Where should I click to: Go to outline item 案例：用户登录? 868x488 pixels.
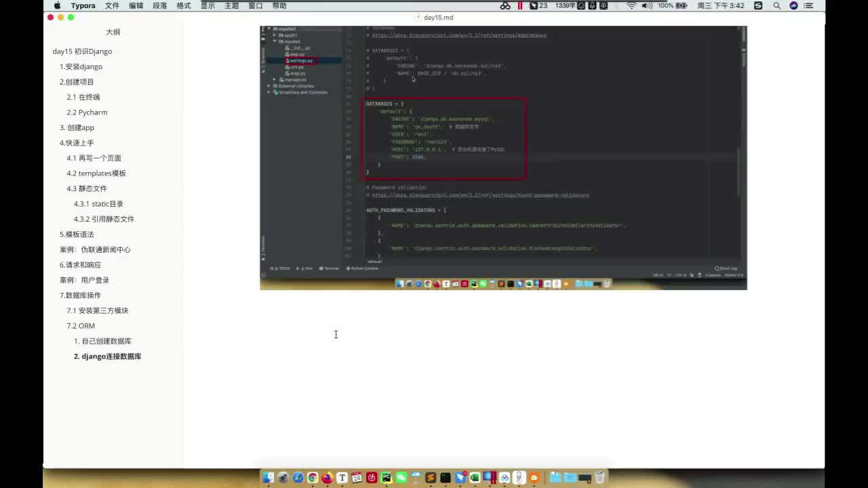[x=84, y=280]
